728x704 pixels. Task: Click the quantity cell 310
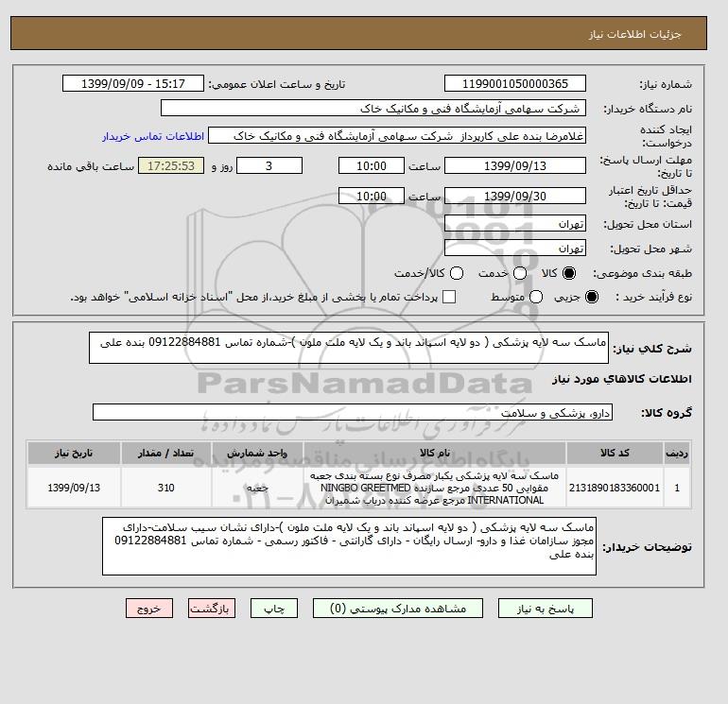(166, 488)
